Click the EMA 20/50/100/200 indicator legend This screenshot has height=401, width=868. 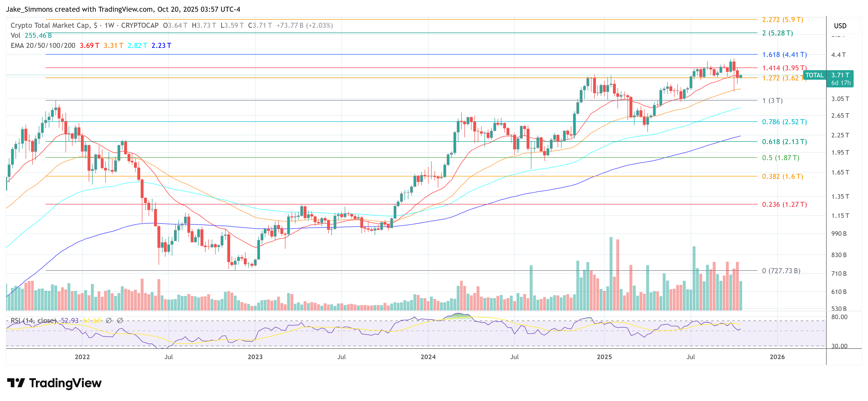pos(43,45)
